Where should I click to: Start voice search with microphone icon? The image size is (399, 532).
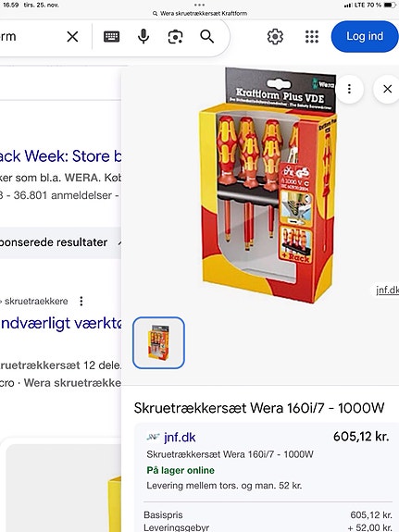[x=143, y=37]
